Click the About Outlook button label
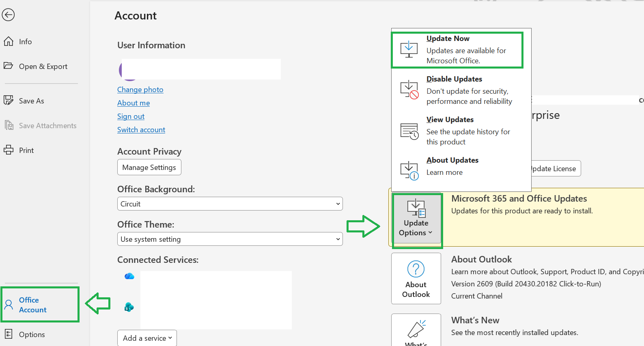Image resolution: width=644 pixels, height=346 pixels. [416, 290]
